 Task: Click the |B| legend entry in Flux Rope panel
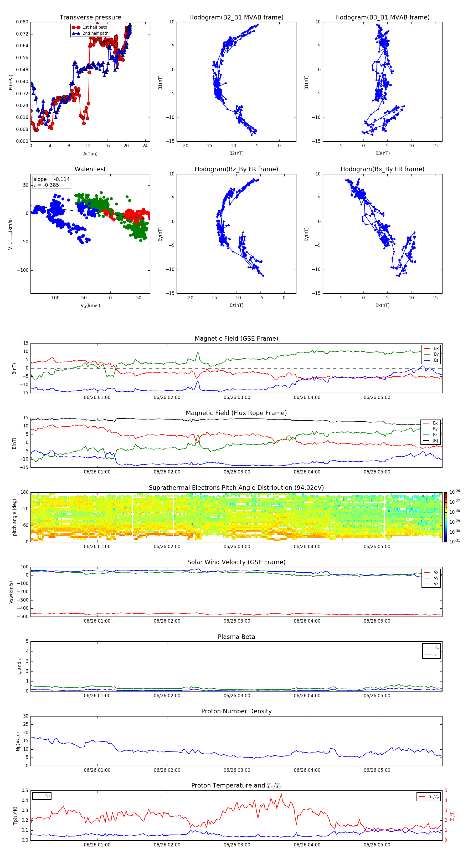[431, 441]
